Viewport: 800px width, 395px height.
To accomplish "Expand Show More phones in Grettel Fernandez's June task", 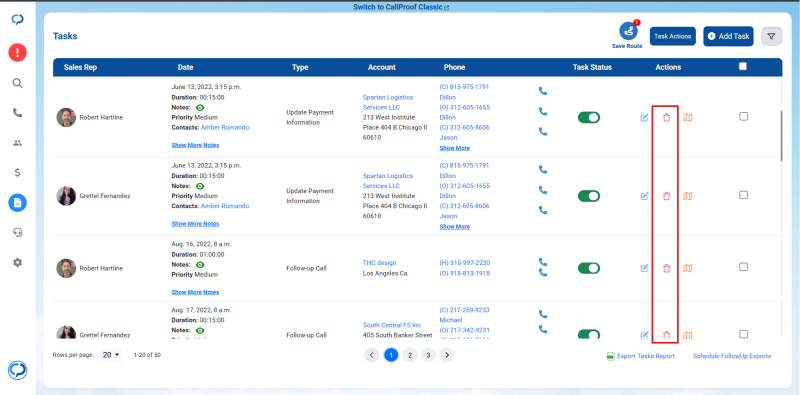I will point(455,227).
